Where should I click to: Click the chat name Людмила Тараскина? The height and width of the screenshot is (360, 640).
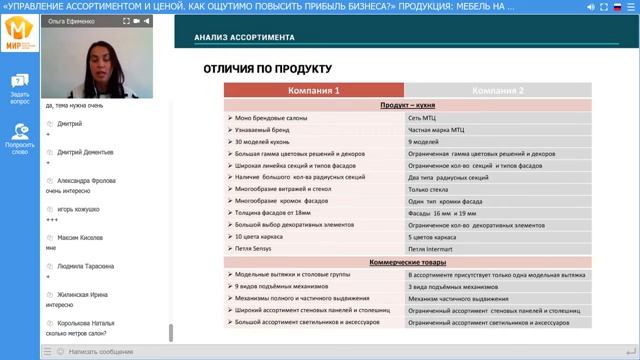(86, 266)
